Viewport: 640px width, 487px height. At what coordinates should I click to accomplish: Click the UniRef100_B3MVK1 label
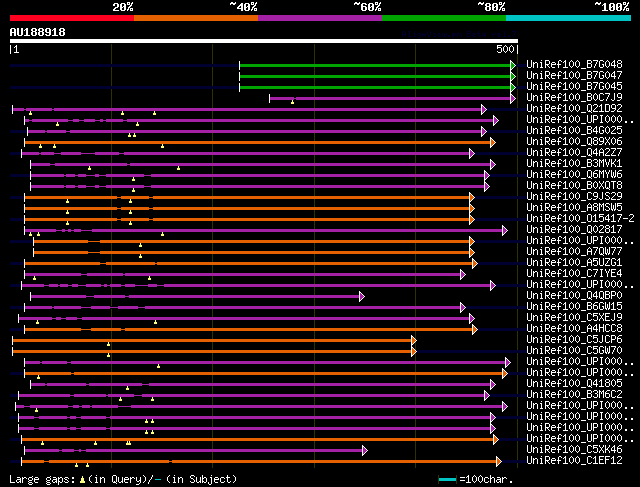point(574,164)
